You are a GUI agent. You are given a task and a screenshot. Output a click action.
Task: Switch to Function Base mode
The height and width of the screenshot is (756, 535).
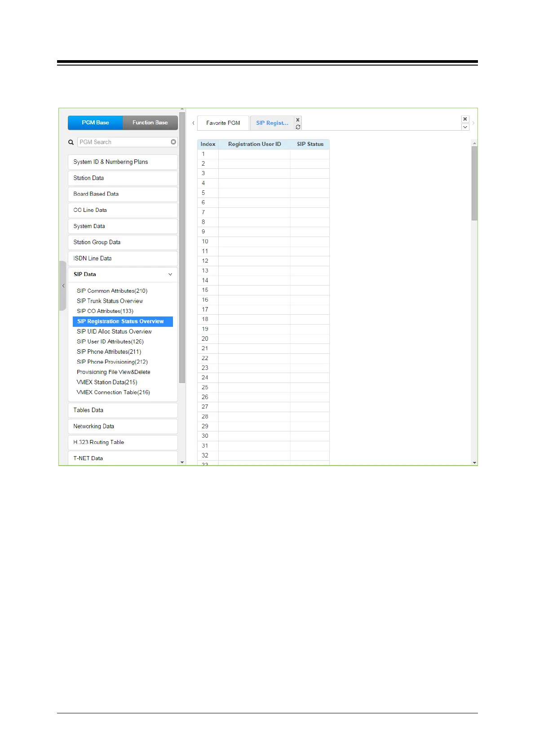click(x=150, y=123)
